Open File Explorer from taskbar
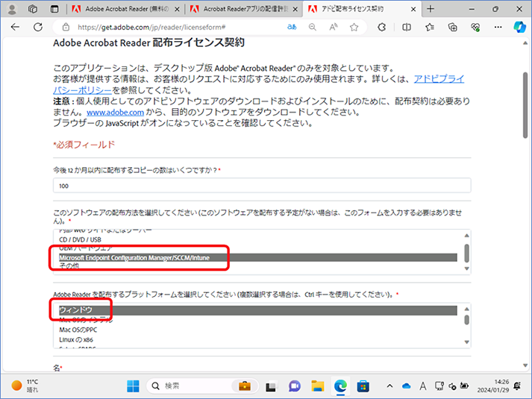 (318, 386)
